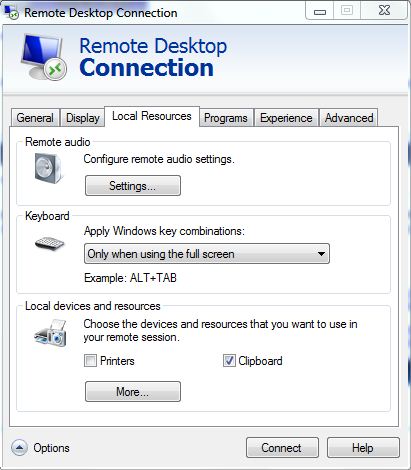Click the dropdown arrow beside full screen option
411x470 pixels.
coord(321,254)
